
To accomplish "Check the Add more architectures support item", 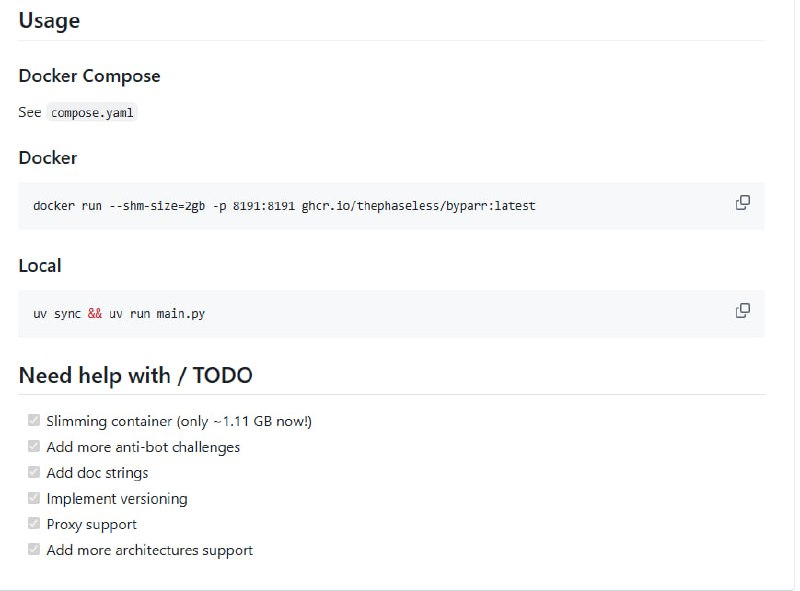I will coord(33,549).
